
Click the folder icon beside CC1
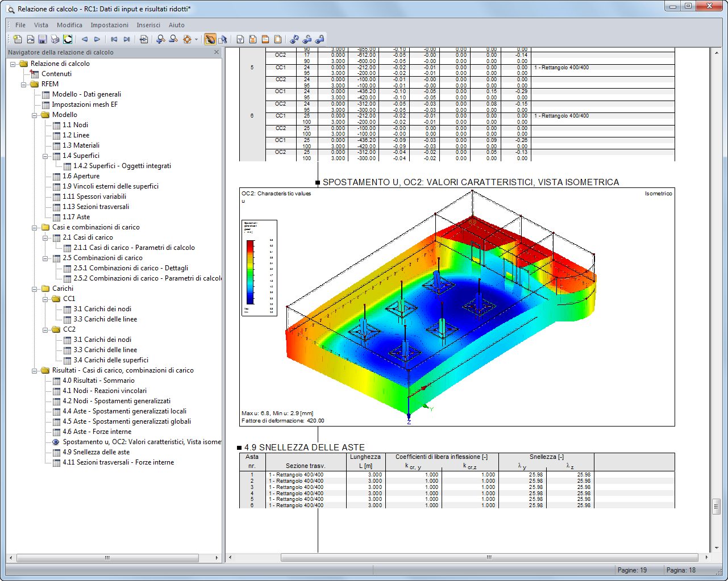[x=56, y=299]
